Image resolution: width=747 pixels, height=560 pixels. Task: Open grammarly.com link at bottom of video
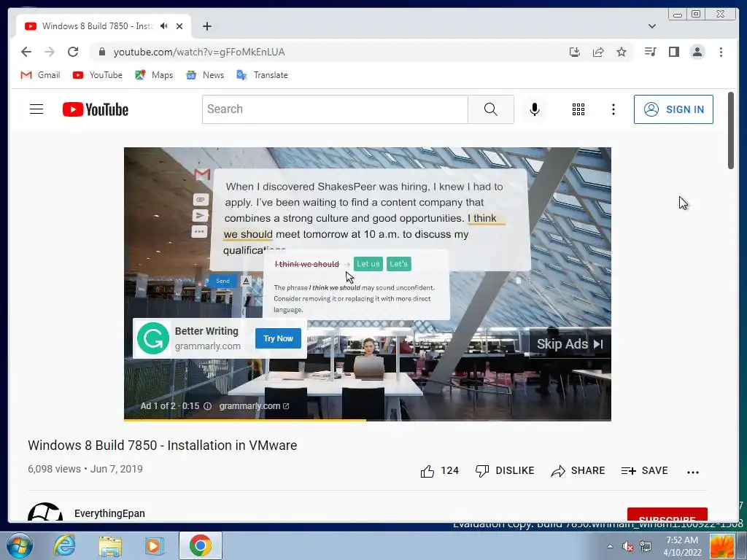(254, 406)
